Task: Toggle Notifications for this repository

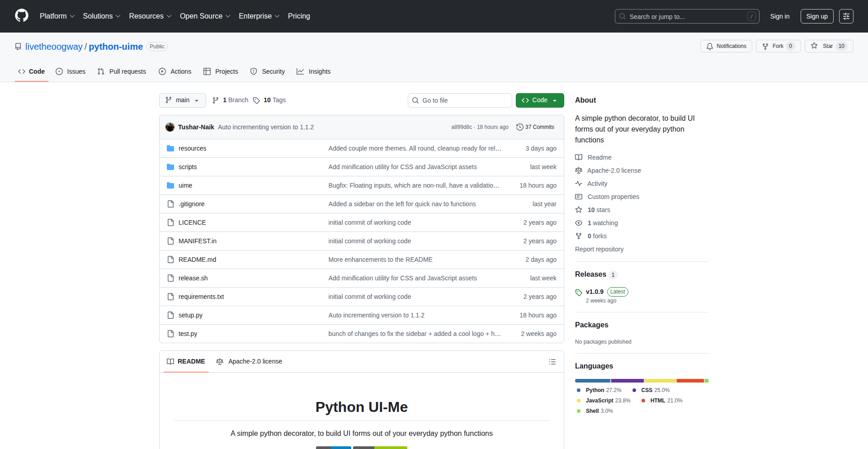Action: pos(726,46)
